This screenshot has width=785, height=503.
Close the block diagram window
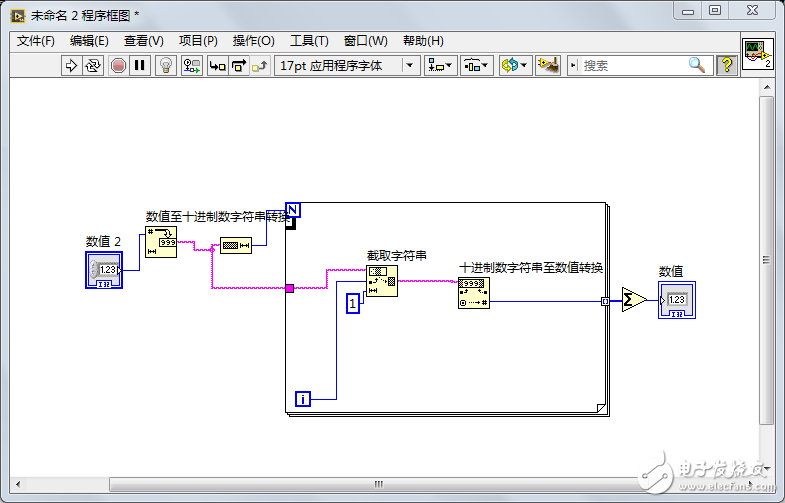tap(752, 11)
